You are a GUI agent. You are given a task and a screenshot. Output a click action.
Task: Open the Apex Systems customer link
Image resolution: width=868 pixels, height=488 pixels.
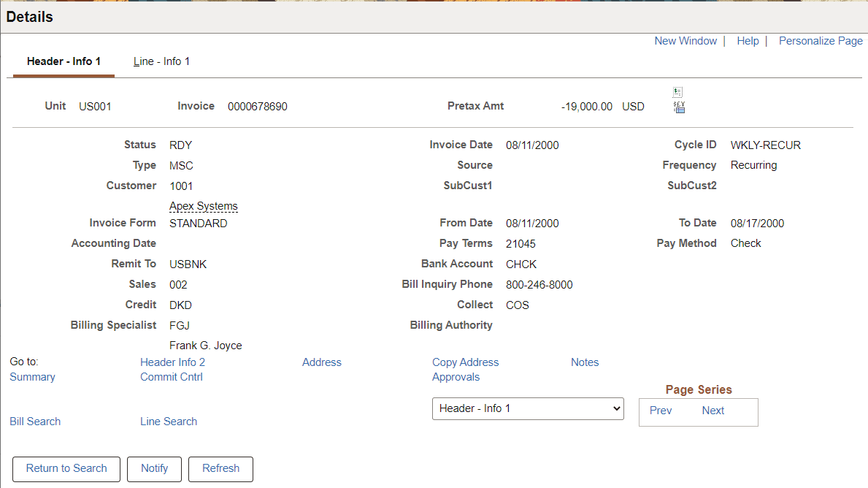pyautogui.click(x=203, y=206)
